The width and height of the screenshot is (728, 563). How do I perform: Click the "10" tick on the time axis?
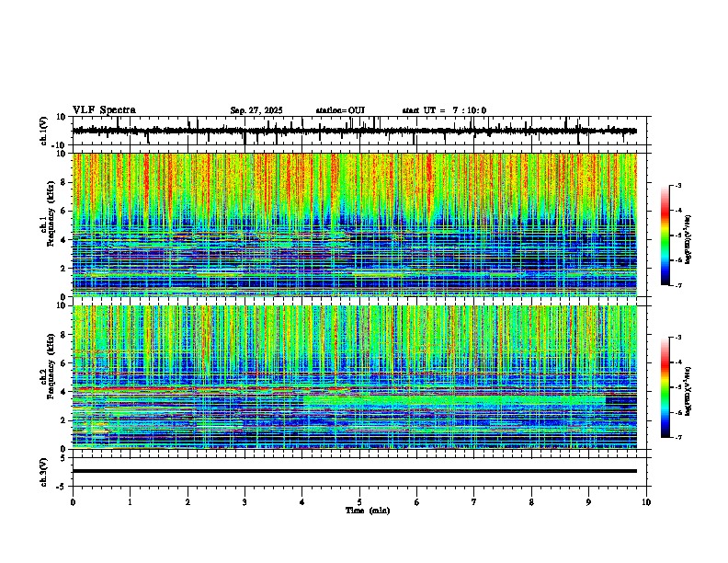click(646, 502)
